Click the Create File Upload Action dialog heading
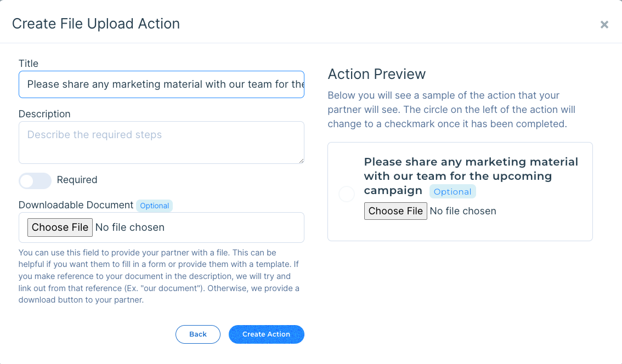The width and height of the screenshot is (622, 364). click(x=96, y=24)
